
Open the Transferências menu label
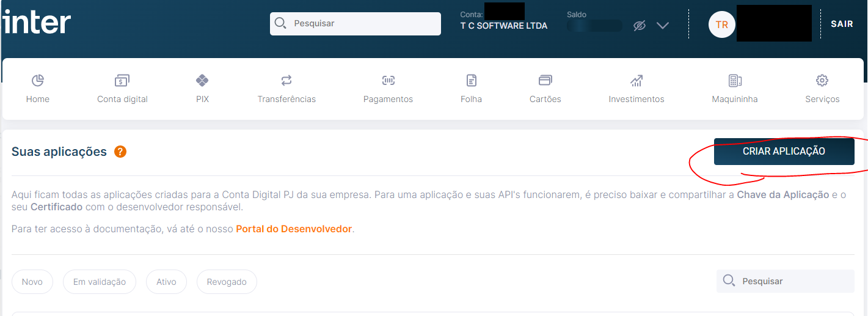[x=286, y=99]
